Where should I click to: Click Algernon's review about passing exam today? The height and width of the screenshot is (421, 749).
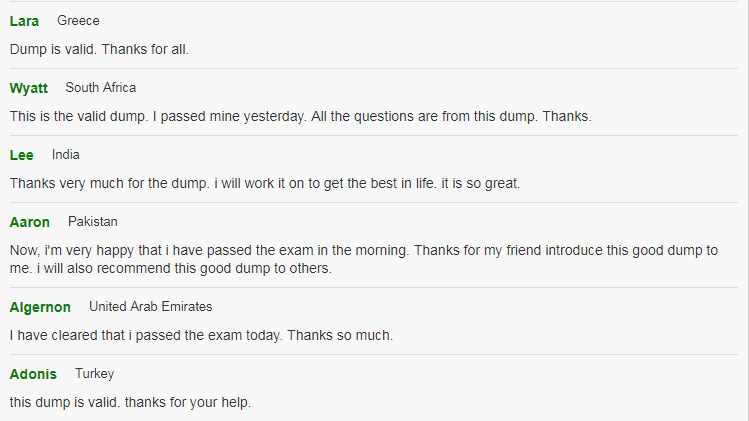(201, 335)
